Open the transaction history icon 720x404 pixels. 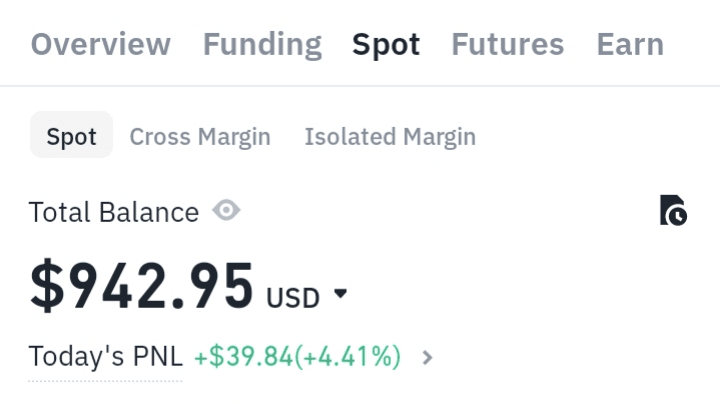coord(673,211)
